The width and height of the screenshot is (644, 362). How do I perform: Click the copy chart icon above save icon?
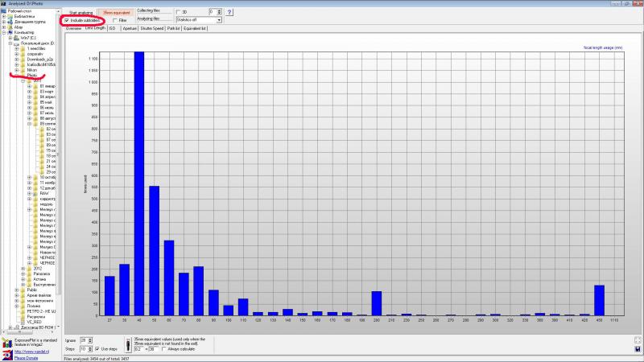[638, 339]
